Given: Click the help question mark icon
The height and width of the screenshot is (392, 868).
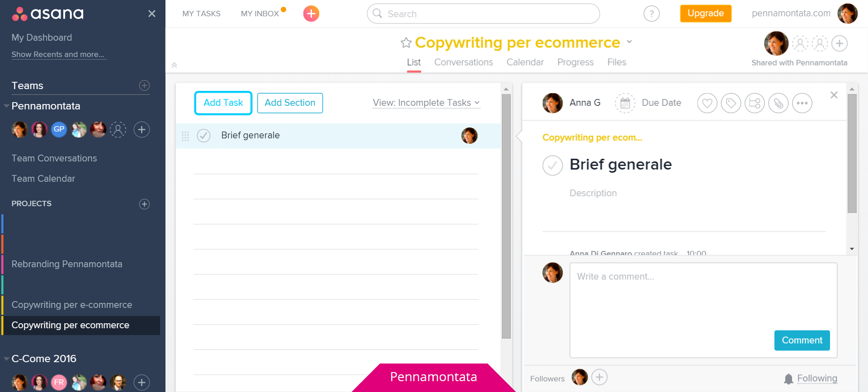Looking at the screenshot, I should (x=651, y=14).
